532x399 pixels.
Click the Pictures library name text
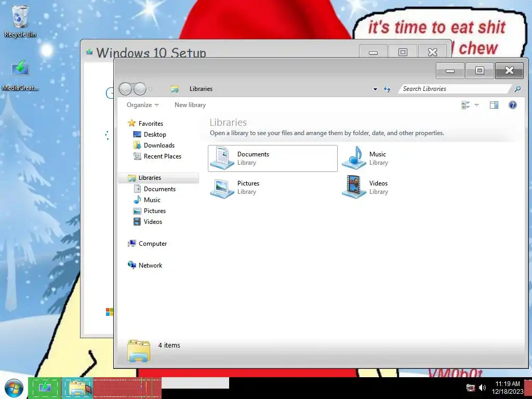click(x=248, y=183)
